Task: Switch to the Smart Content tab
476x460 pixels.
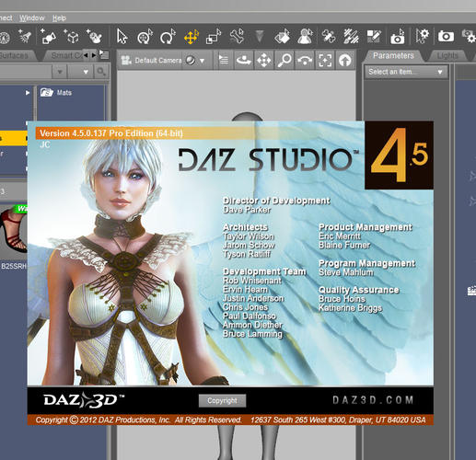Action: (x=66, y=55)
